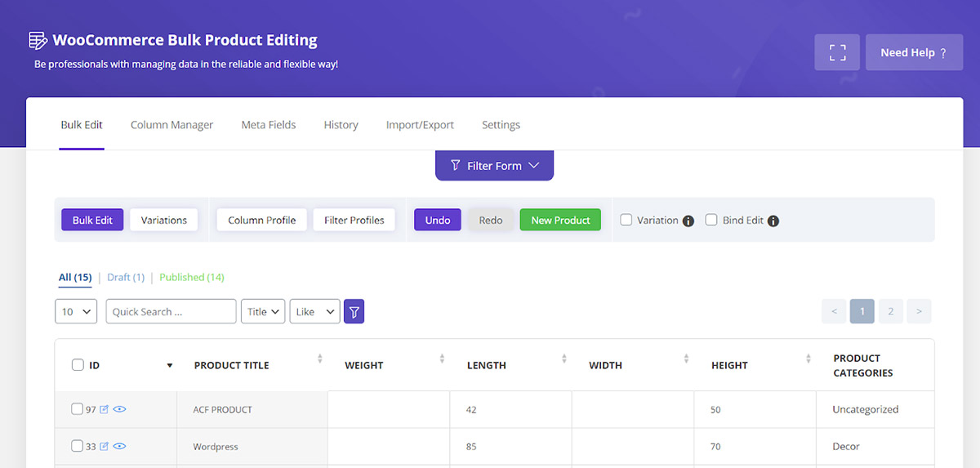Filter by Published (14) products
The height and width of the screenshot is (468, 980).
coord(192,278)
